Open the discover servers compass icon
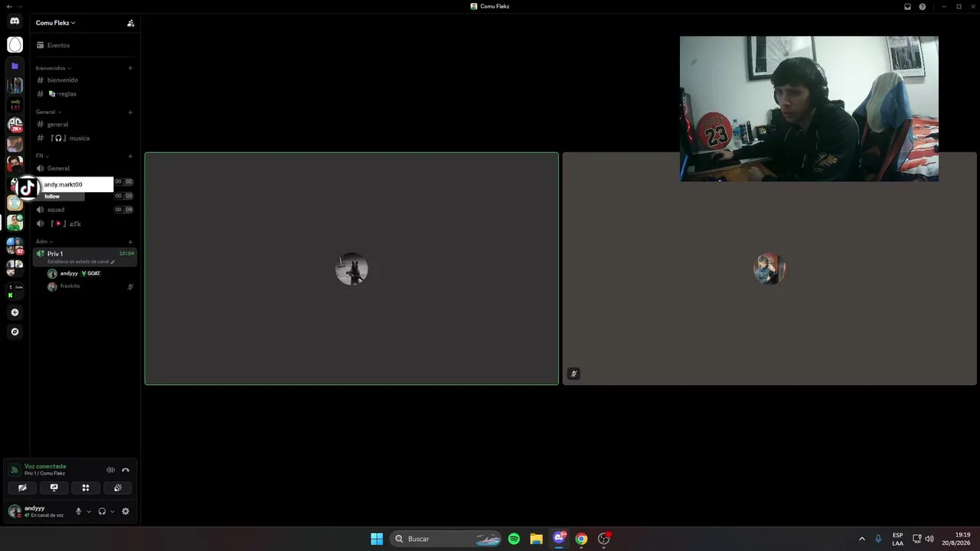This screenshot has height=551, width=980. (x=15, y=332)
